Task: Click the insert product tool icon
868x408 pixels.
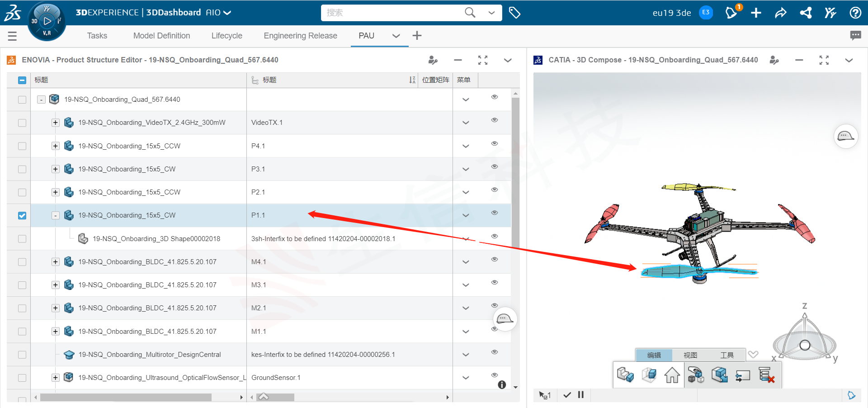Action: pyautogui.click(x=625, y=375)
